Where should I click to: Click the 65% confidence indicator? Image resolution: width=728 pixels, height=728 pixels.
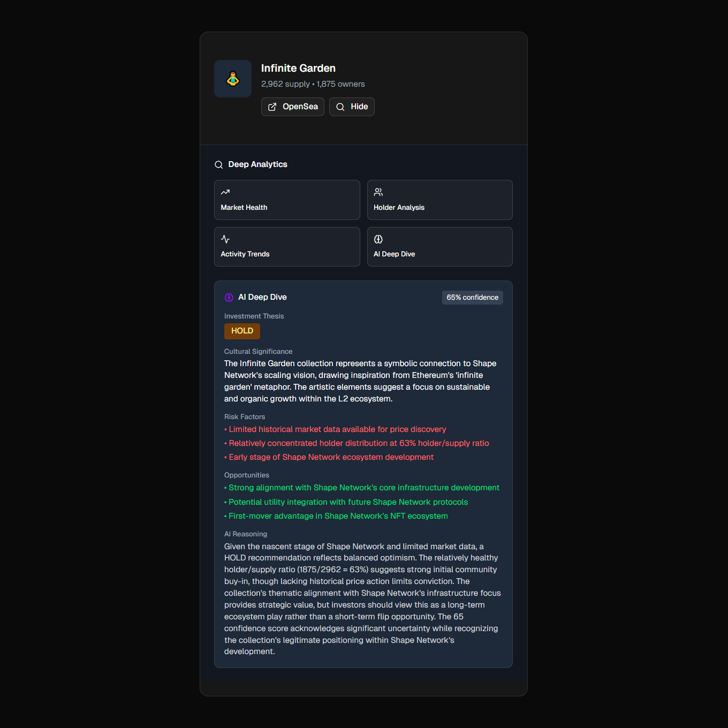point(472,297)
